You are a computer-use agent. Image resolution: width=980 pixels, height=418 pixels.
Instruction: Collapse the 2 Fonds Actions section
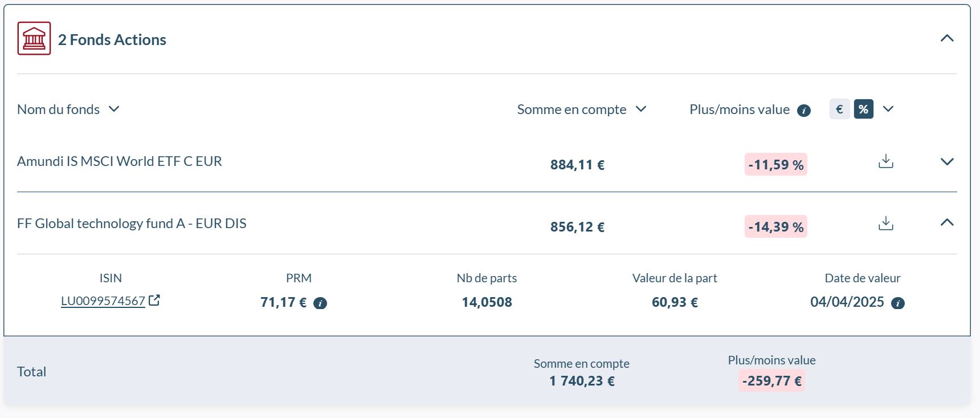[946, 38]
